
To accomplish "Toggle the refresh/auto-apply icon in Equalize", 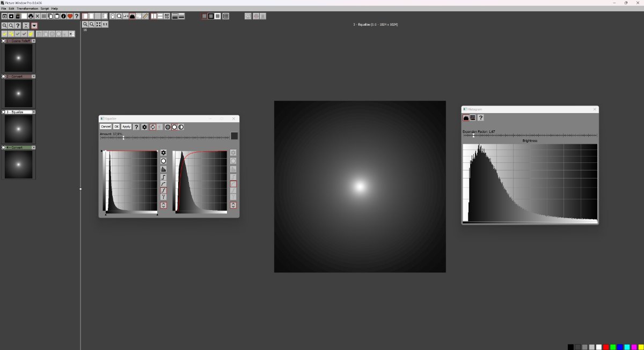I will click(x=153, y=127).
